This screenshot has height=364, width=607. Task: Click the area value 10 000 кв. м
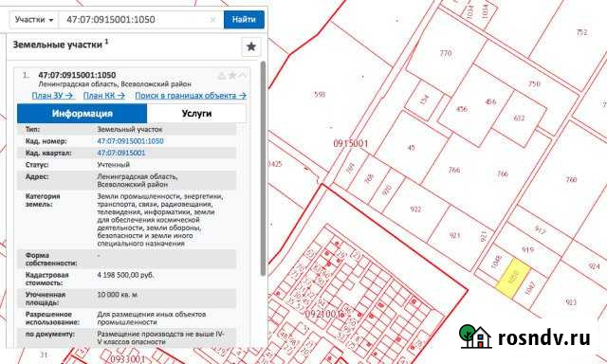click(x=118, y=295)
